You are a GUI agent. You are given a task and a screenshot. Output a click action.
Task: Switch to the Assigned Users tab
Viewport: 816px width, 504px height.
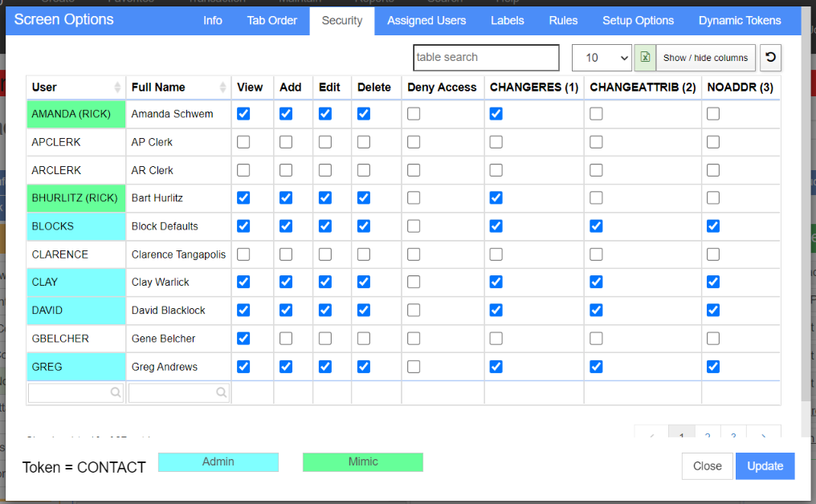coord(426,21)
